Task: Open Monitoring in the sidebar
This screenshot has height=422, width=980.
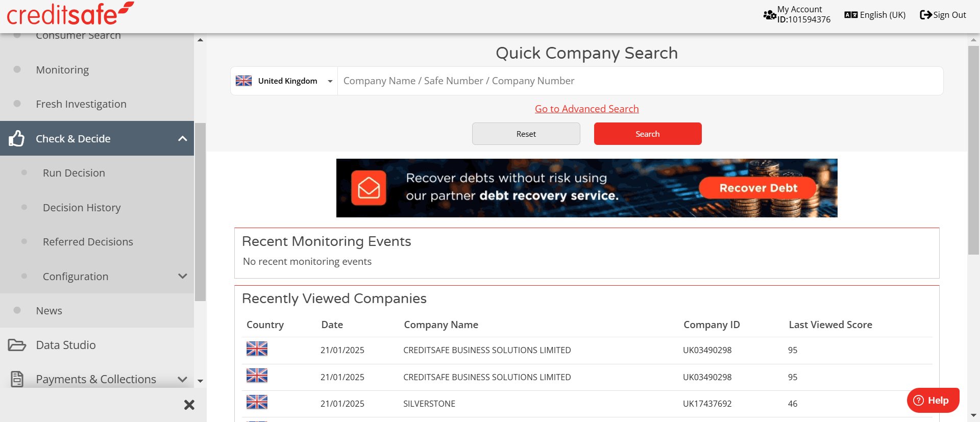Action: tap(62, 69)
